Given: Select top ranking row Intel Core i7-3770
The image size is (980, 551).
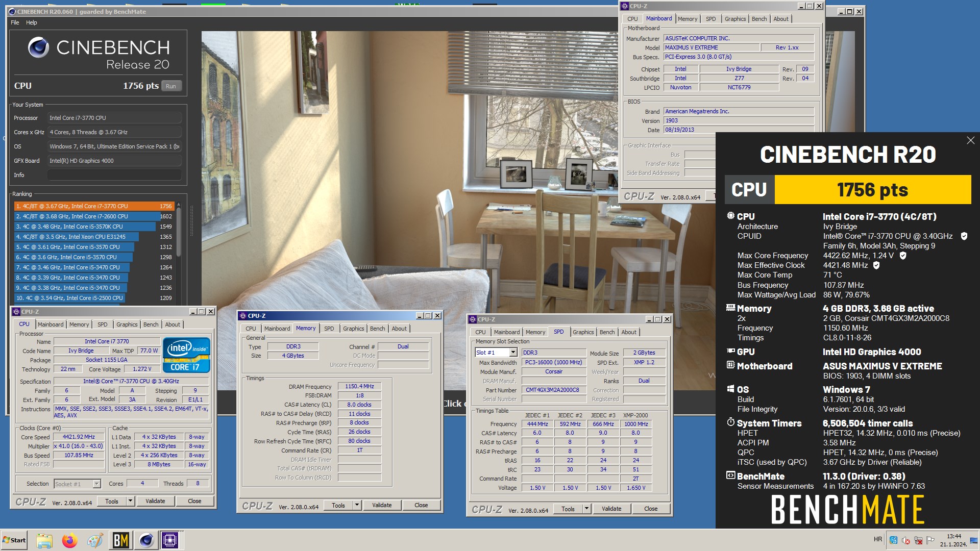Looking at the screenshot, I should [94, 206].
